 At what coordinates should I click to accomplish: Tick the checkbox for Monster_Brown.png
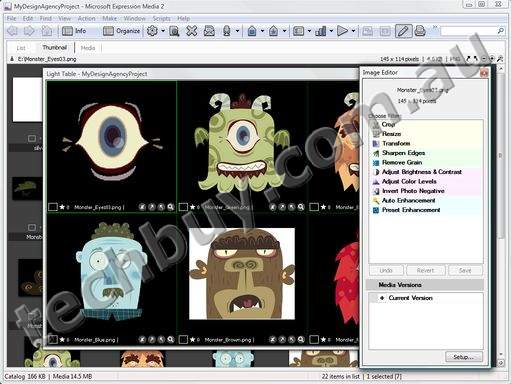click(x=183, y=340)
